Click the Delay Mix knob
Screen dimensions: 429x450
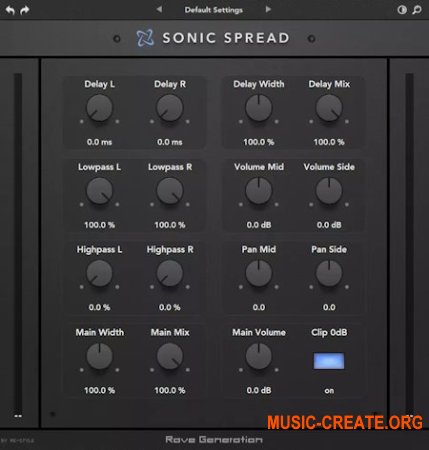click(329, 108)
